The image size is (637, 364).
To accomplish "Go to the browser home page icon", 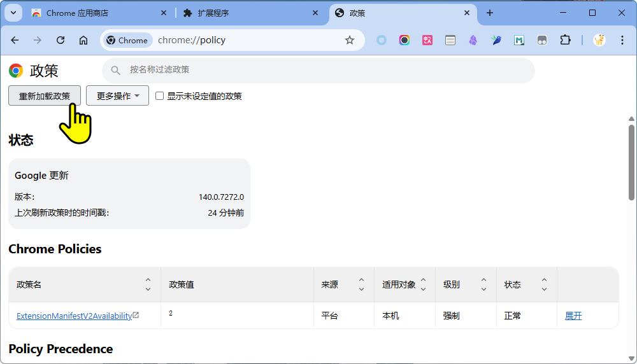I will click(83, 40).
